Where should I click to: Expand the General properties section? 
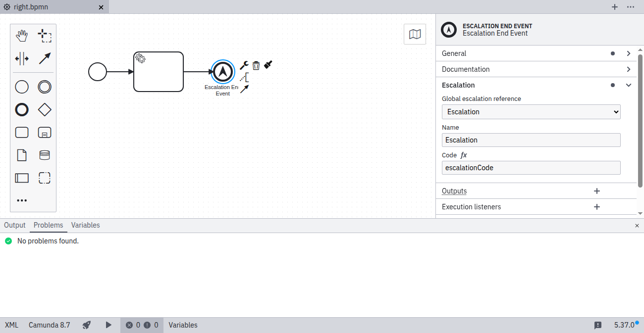(x=628, y=53)
